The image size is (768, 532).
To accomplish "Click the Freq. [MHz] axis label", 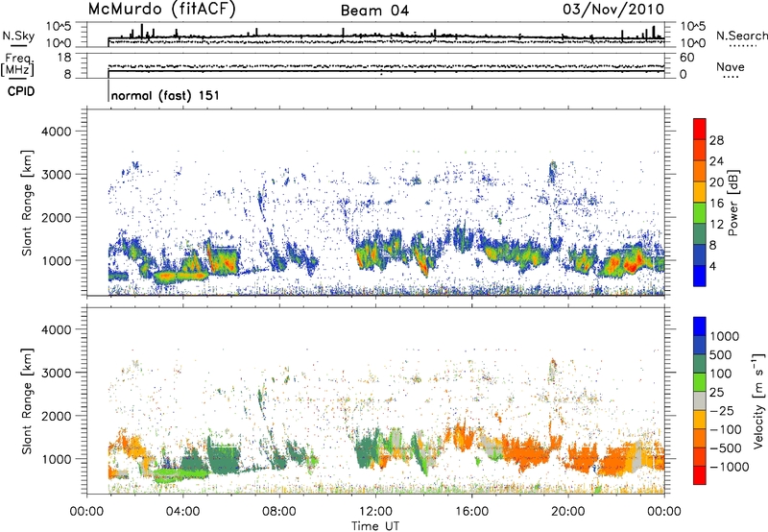I will pos(17,65).
